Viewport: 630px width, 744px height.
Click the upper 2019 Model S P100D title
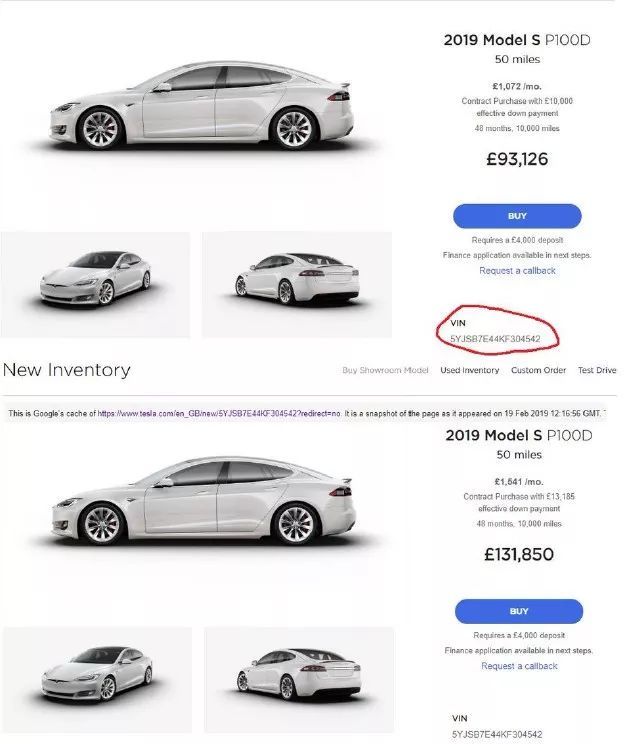pyautogui.click(x=517, y=40)
